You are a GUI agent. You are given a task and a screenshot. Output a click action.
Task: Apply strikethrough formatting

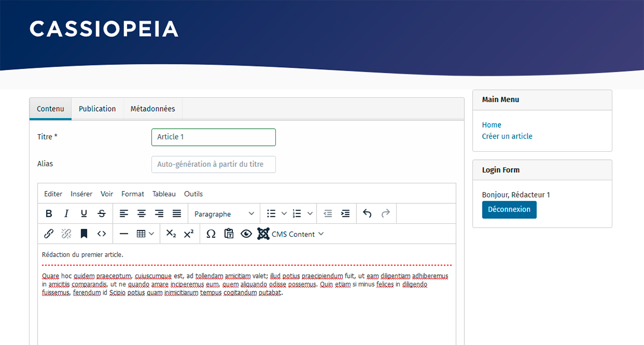(x=101, y=214)
